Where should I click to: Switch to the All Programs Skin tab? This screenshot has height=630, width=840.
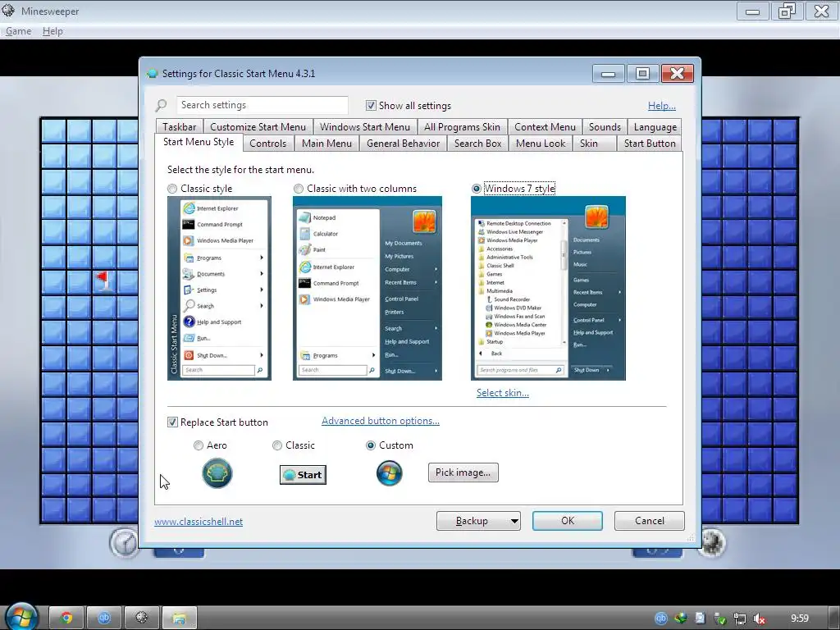pyautogui.click(x=462, y=127)
